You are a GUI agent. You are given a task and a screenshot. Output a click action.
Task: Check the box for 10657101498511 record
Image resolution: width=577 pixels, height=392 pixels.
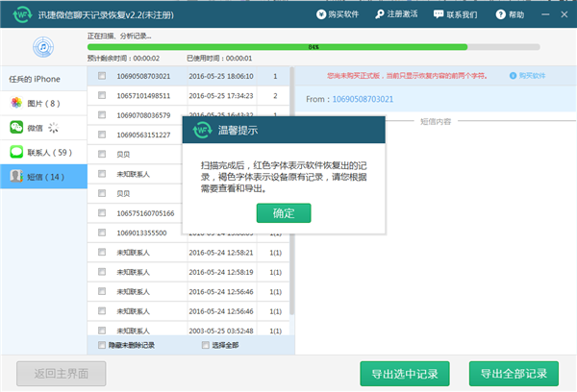(102, 96)
